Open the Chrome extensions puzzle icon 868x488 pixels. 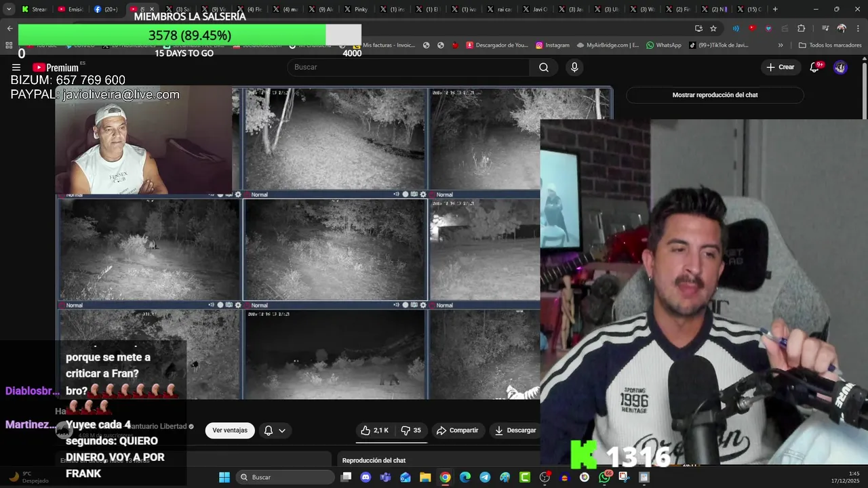[x=802, y=28]
